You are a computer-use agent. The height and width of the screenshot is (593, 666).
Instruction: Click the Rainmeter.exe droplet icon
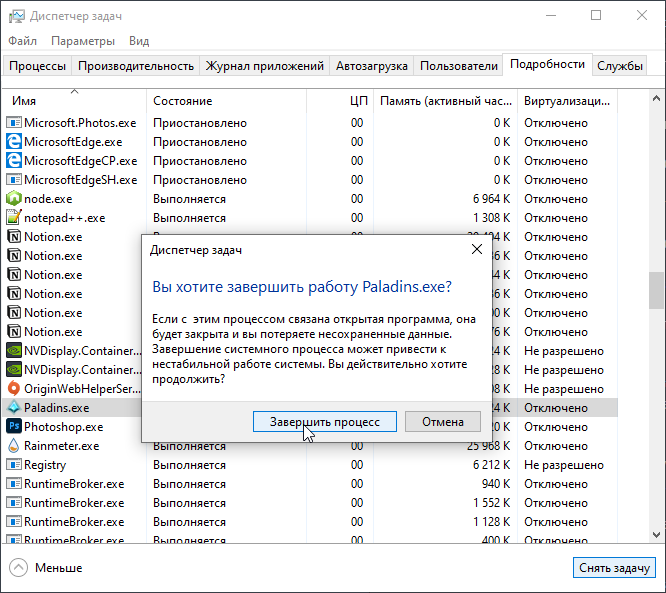pyautogui.click(x=14, y=445)
